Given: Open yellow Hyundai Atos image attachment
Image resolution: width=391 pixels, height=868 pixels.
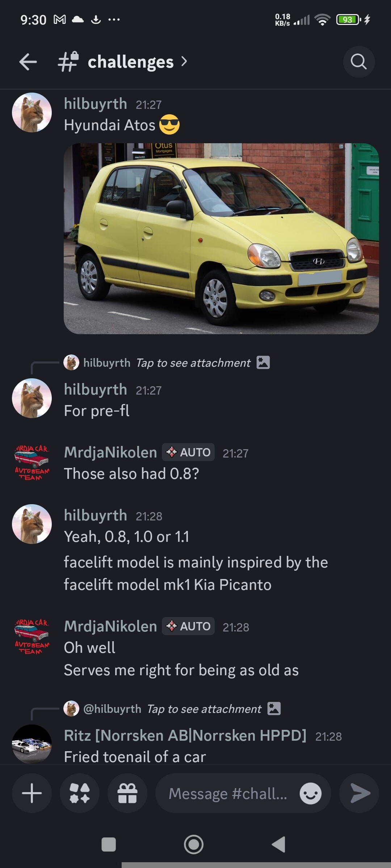Looking at the screenshot, I should coord(221,239).
